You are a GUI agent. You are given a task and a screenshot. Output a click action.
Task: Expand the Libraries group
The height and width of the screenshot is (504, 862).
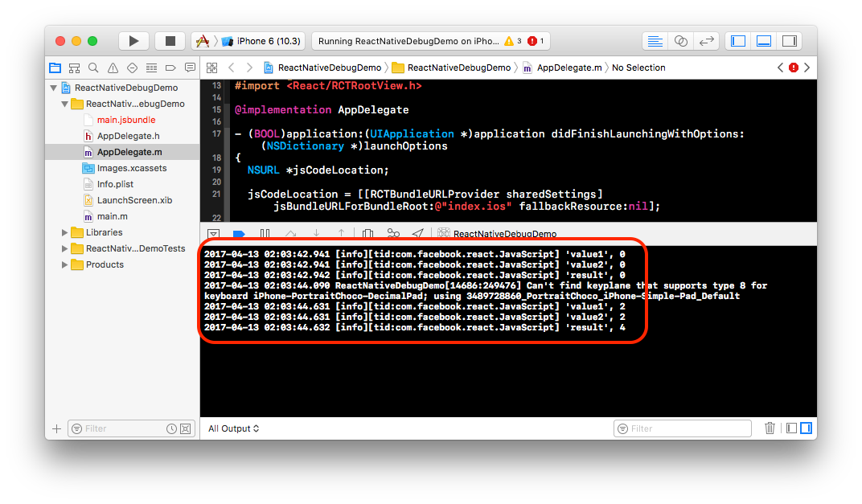click(x=65, y=232)
